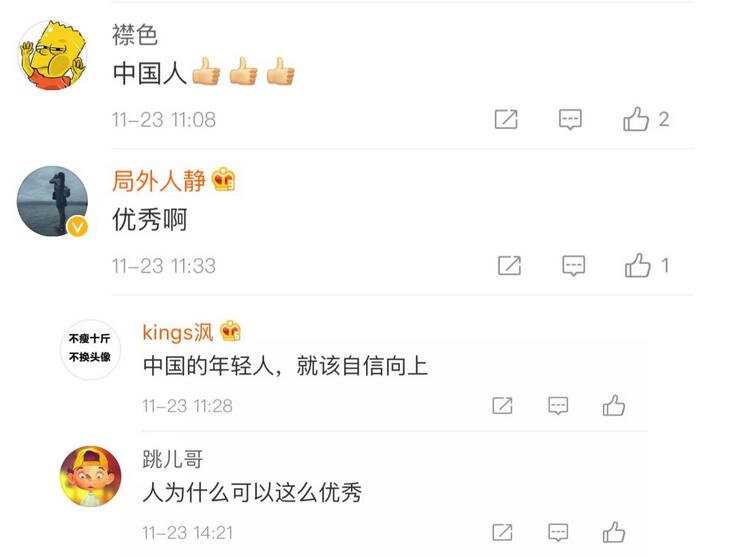Select the comment text '中国的年轻人，就该自信向上'

click(x=285, y=365)
